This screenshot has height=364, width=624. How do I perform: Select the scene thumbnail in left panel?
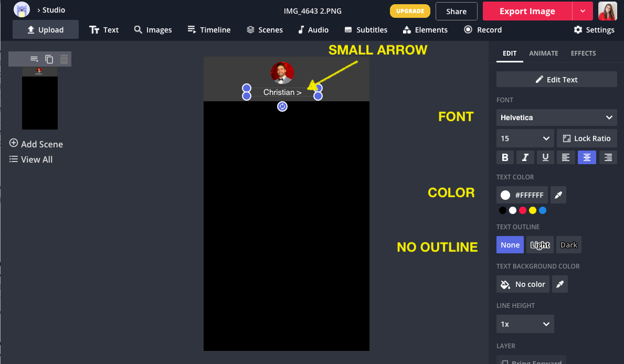40,98
